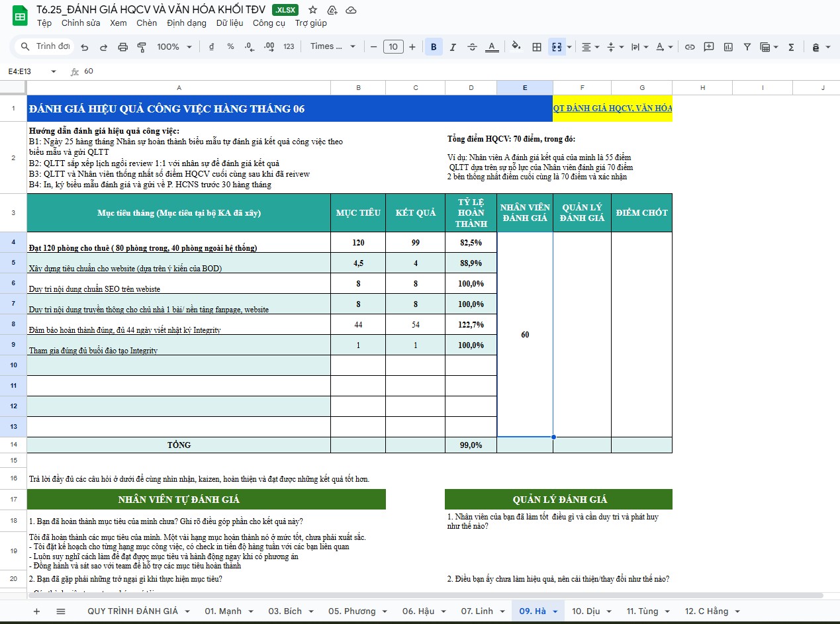Toggle bold formatting
Viewport: 840px width, 624px height.
(434, 47)
